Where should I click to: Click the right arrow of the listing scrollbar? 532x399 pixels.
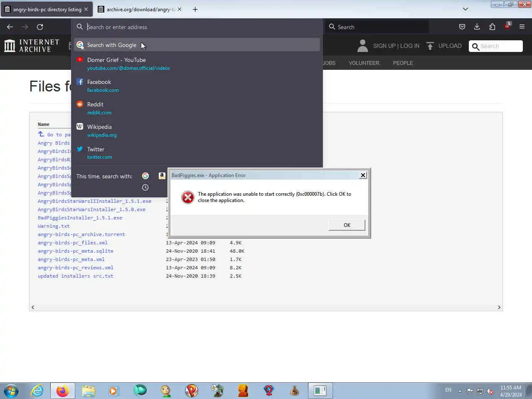tap(499, 307)
